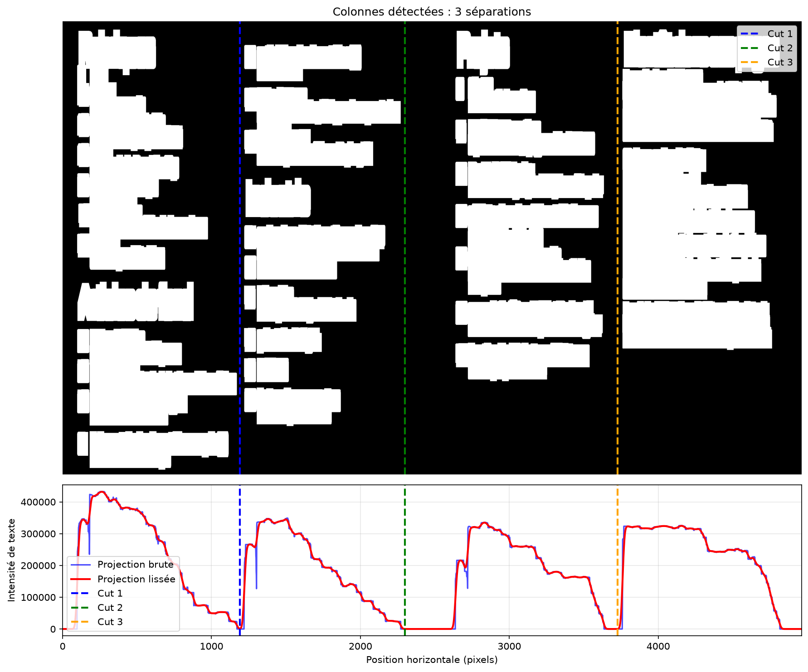Click the title "Colonnes détectées : 3 séparations"
The height and width of the screenshot is (672, 808).
pos(432,12)
